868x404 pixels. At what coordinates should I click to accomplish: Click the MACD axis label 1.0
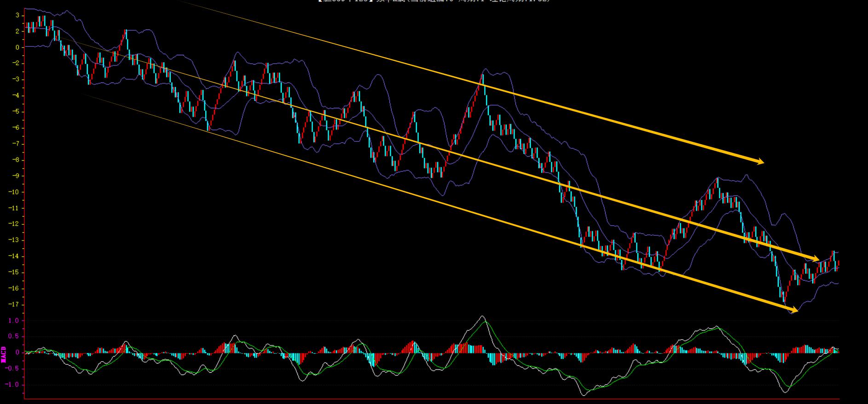pyautogui.click(x=14, y=321)
